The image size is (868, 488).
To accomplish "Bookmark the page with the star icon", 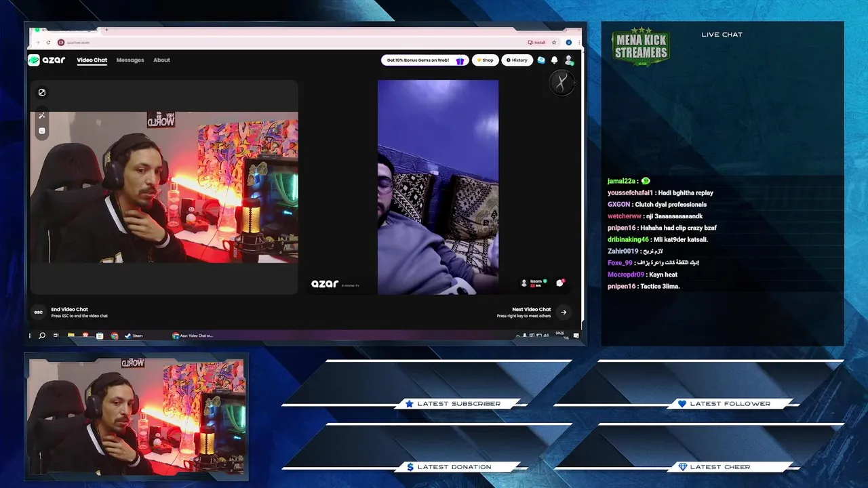I will [x=554, y=42].
